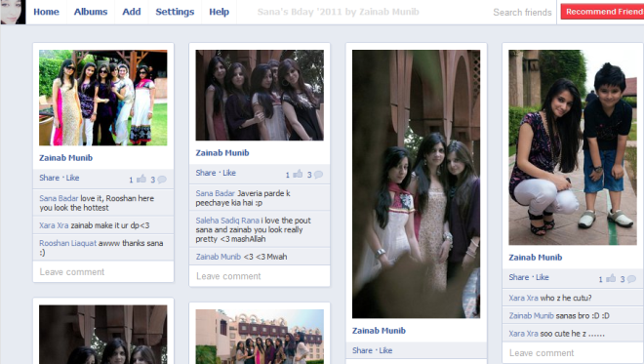The image size is (644, 364).
Task: Click Leave comment under girl and boy photo
Action: coord(573,353)
